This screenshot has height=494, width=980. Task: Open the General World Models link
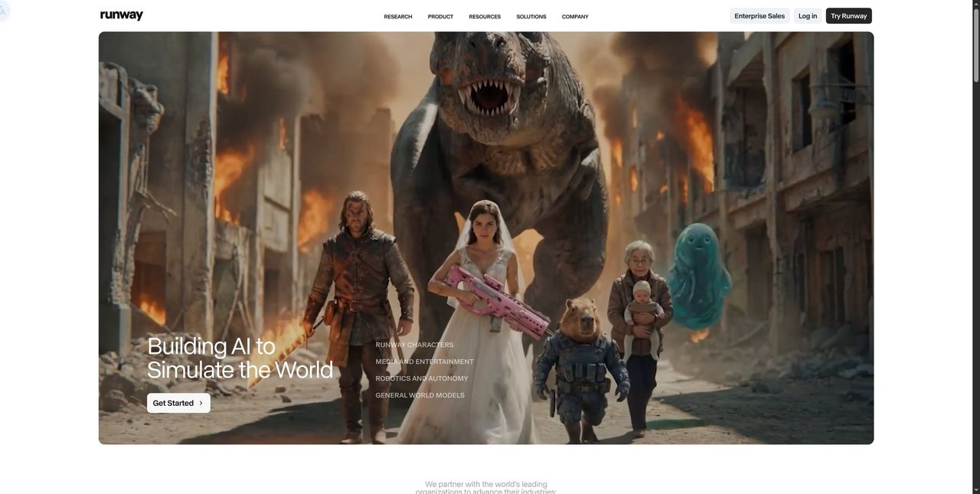click(x=420, y=396)
